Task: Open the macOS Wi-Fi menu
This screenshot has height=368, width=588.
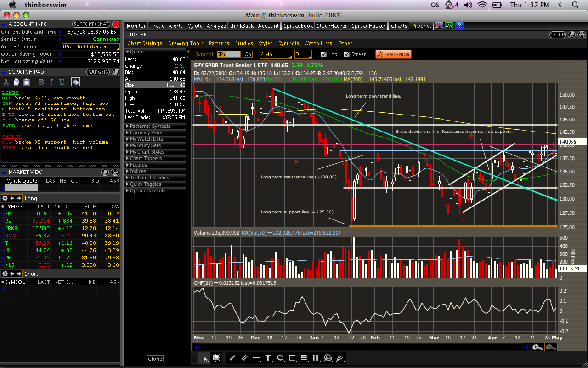Action: pos(482,5)
